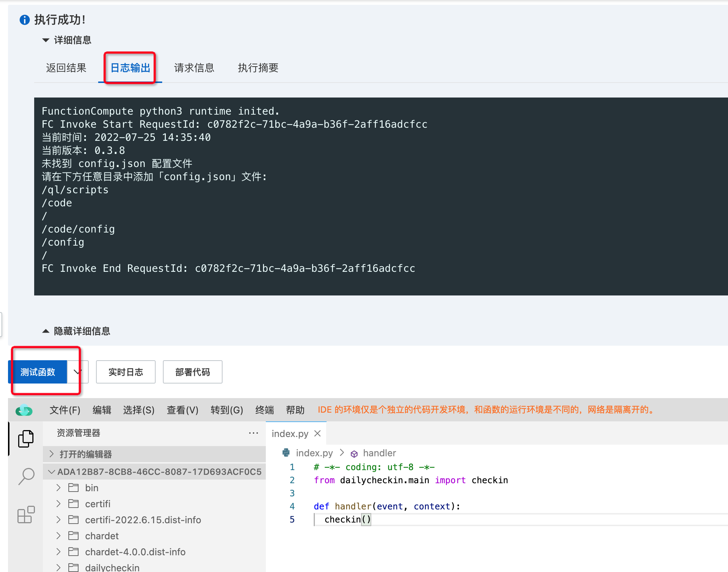Click the cloud IDE logo icon

coord(24,410)
